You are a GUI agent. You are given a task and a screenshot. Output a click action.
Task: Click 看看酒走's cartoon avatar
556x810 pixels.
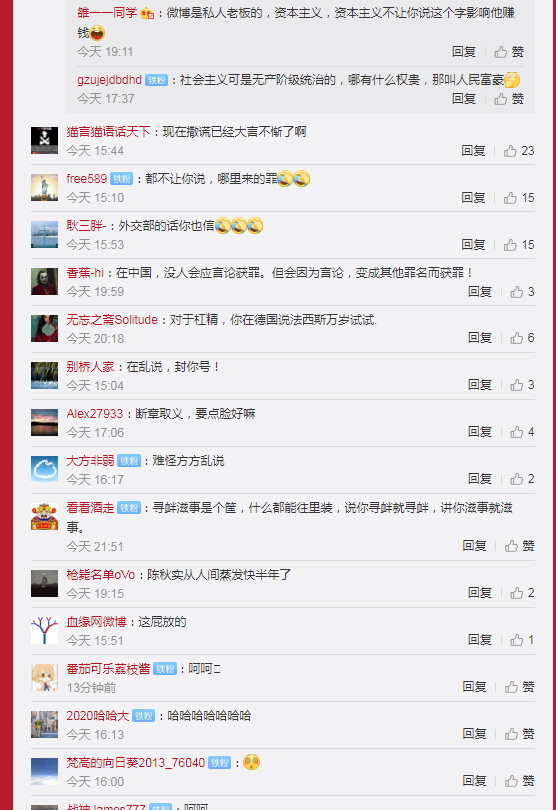(x=44, y=517)
